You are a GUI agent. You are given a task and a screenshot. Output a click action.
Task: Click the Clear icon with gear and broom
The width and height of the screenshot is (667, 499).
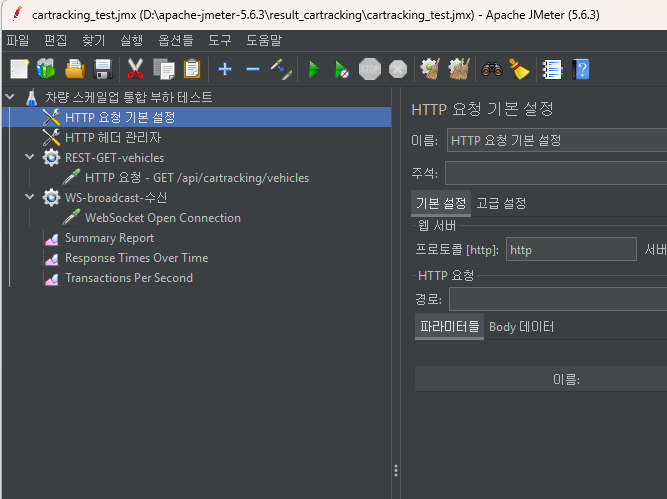tap(430, 69)
